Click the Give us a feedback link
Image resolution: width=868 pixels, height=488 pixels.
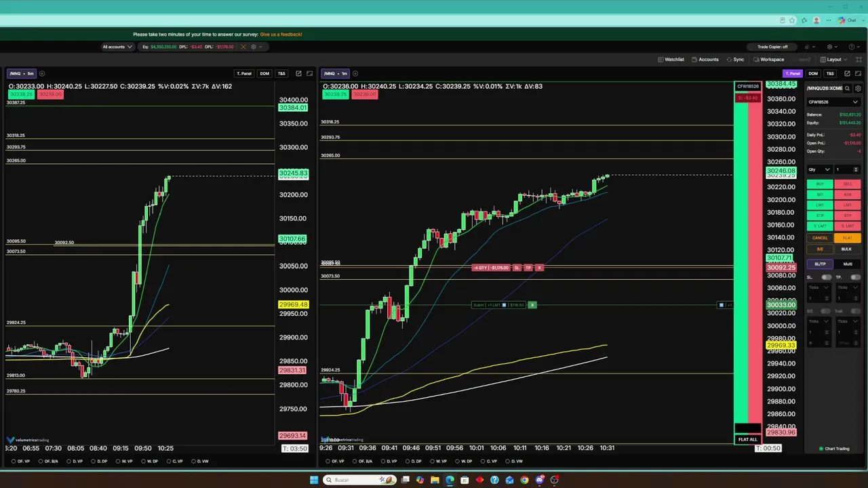click(x=281, y=34)
